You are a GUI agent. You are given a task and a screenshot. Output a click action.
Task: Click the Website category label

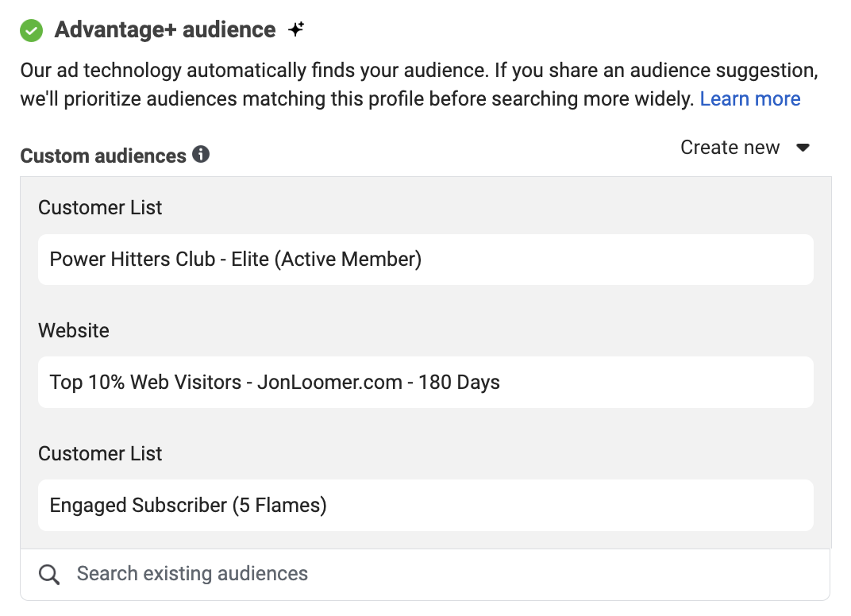[74, 331]
